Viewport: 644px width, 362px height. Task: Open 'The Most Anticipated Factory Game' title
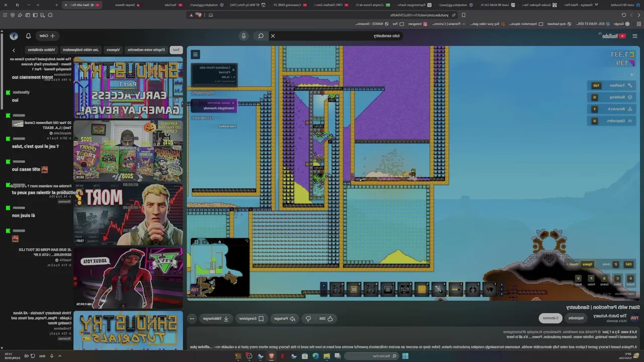pyautogui.click(x=41, y=64)
